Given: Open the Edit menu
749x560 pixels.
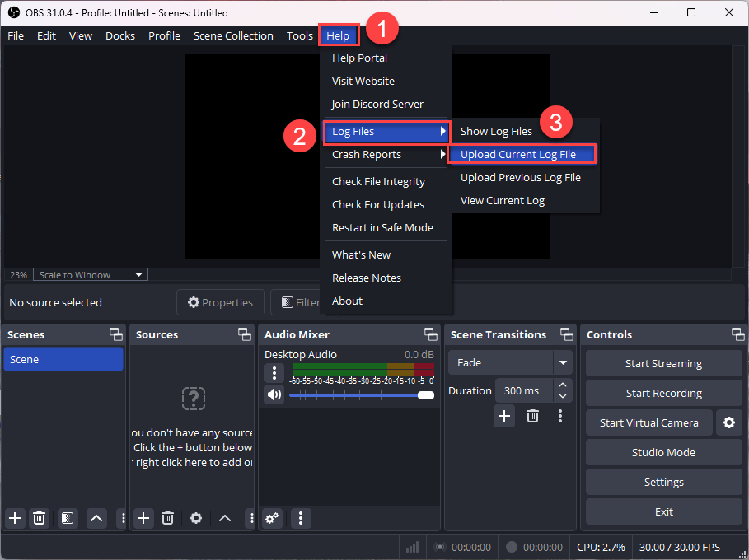Looking at the screenshot, I should point(46,35).
